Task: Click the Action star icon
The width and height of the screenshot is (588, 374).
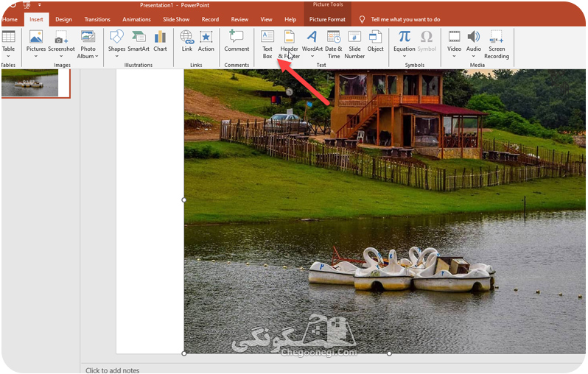Action: click(206, 37)
